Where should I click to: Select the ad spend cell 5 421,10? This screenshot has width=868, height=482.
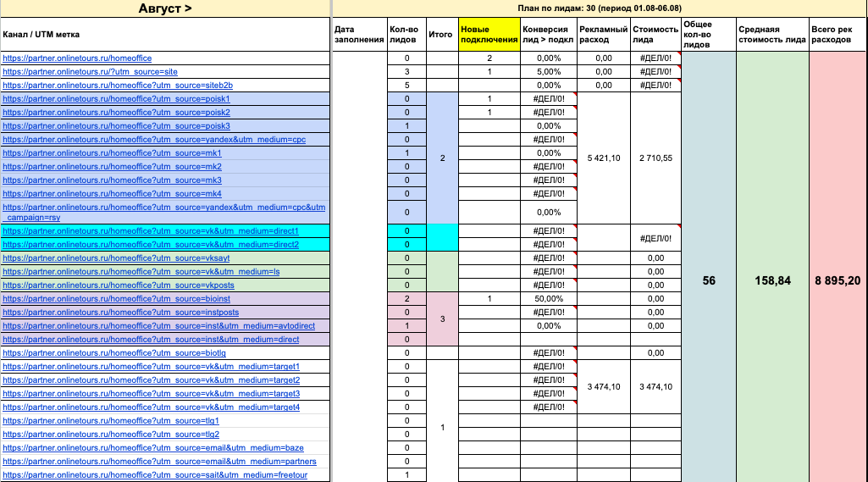tap(603, 158)
